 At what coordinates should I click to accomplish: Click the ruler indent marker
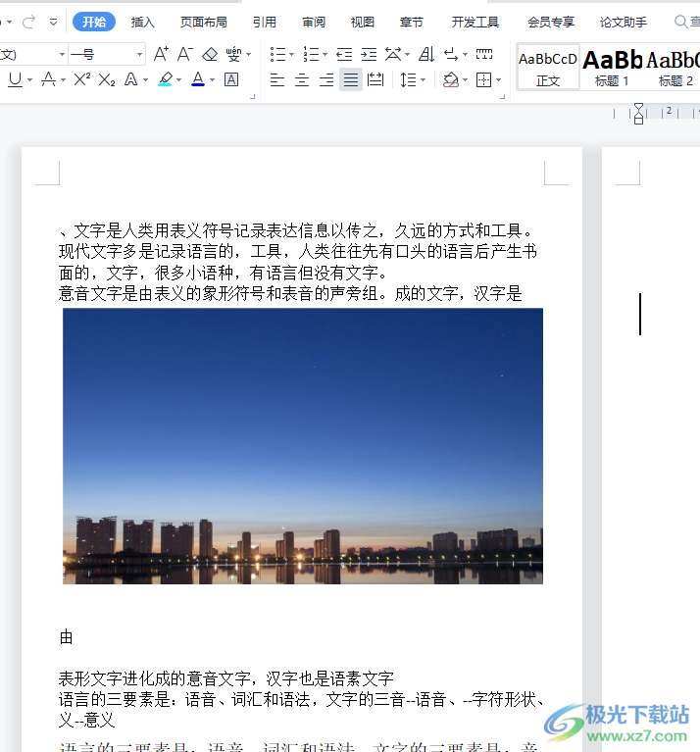coord(638,114)
